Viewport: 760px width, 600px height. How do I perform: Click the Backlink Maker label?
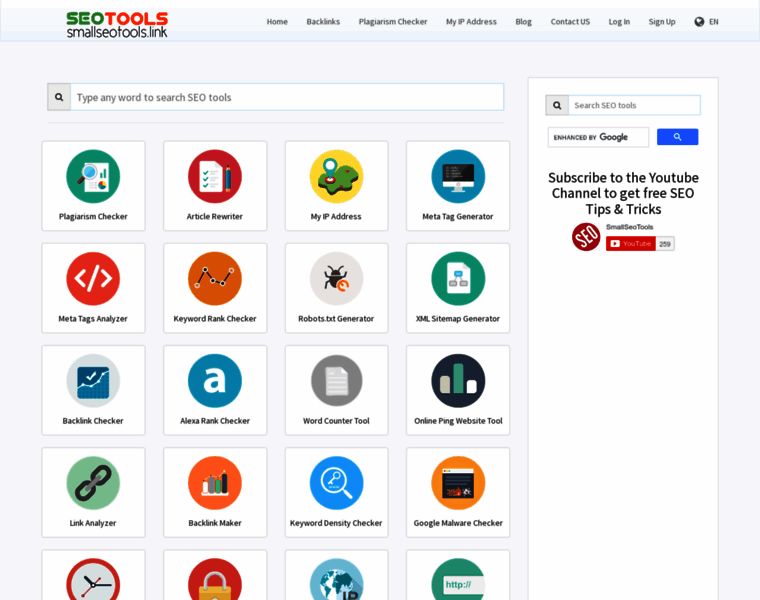[x=215, y=523]
